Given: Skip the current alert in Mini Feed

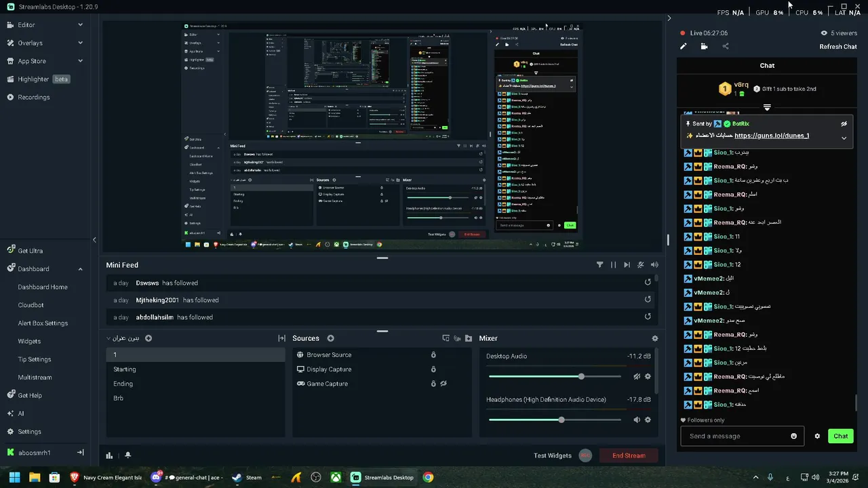Looking at the screenshot, I should (627, 265).
